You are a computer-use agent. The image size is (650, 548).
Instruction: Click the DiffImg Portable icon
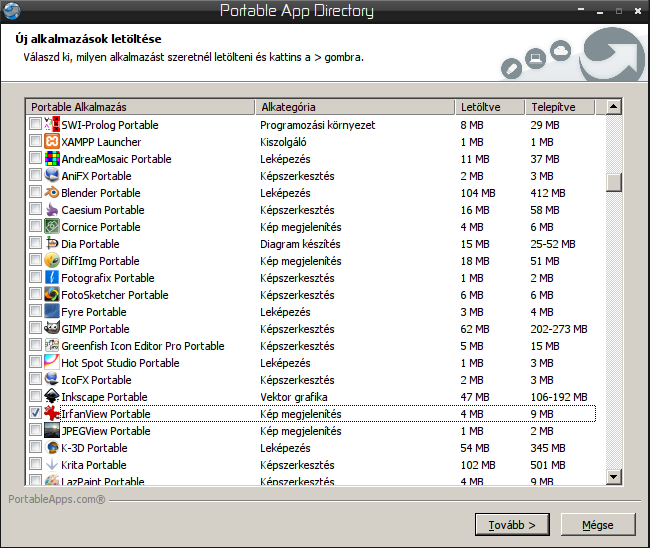52,261
